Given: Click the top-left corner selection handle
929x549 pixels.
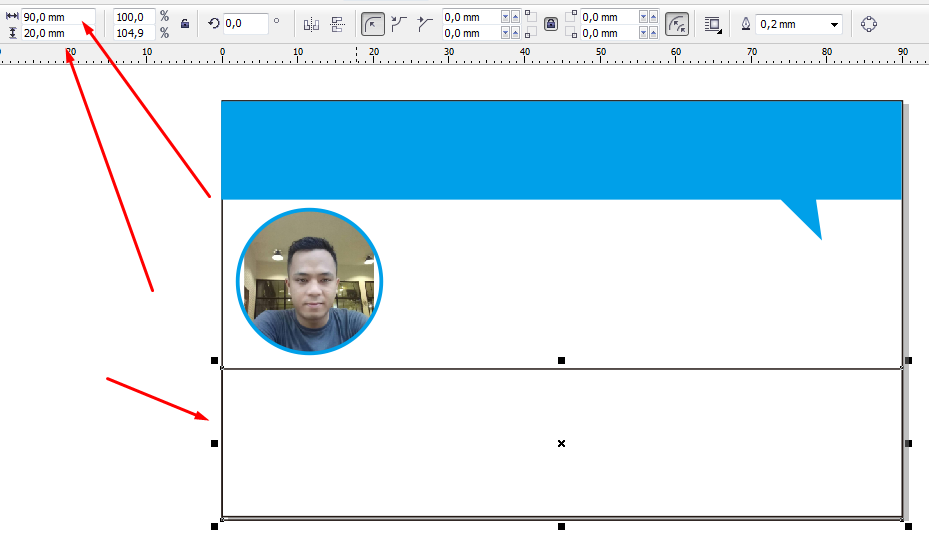Looking at the screenshot, I should [214, 360].
